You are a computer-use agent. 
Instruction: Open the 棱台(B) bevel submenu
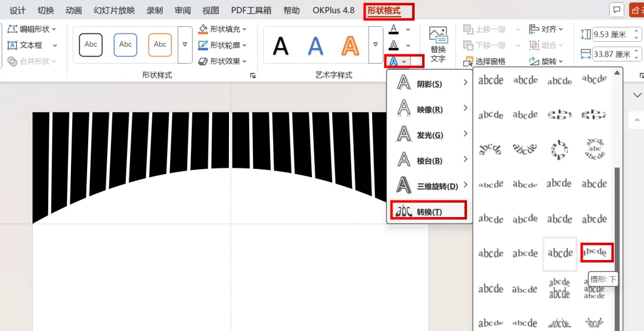(x=429, y=160)
